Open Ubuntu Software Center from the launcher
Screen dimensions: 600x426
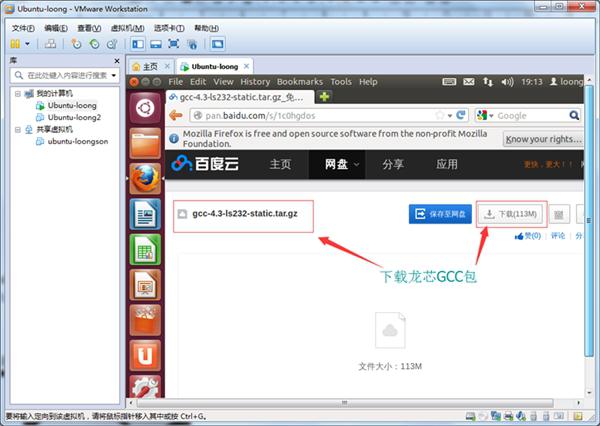145,320
